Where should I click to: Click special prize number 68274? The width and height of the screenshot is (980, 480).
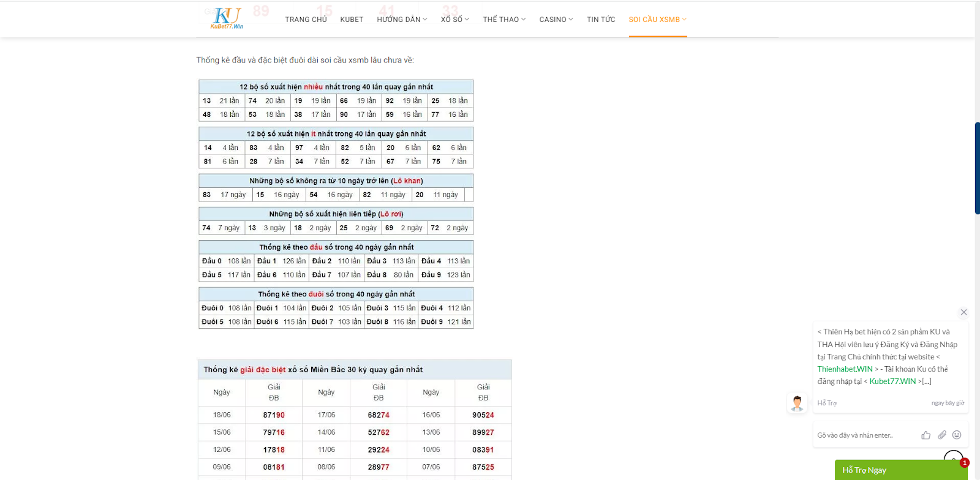(x=379, y=415)
